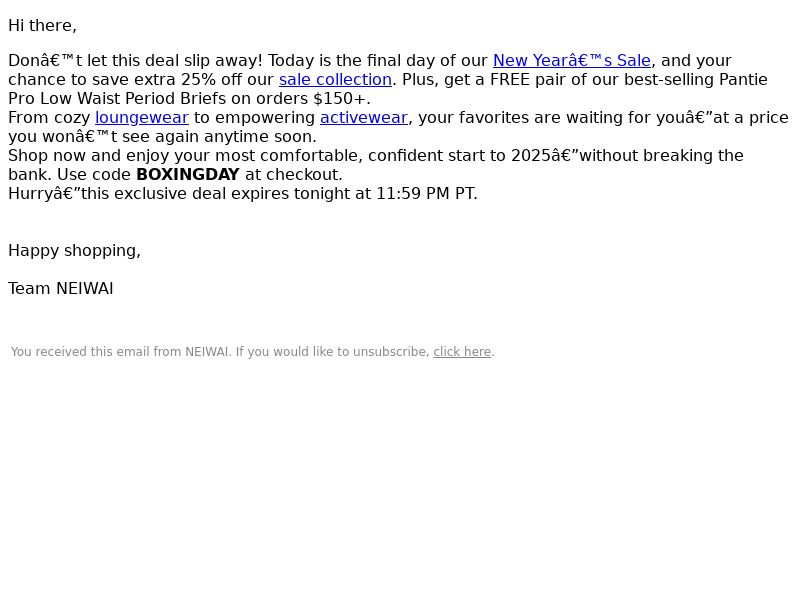Viewport: 800px width, 600px height.
Task: Open the sale collection link
Action: tap(335, 80)
